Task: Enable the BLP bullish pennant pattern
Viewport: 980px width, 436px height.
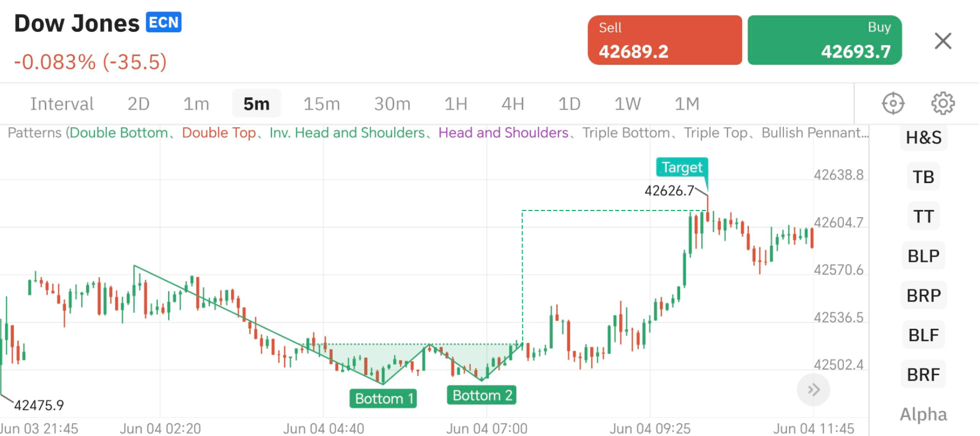Action: 923,256
